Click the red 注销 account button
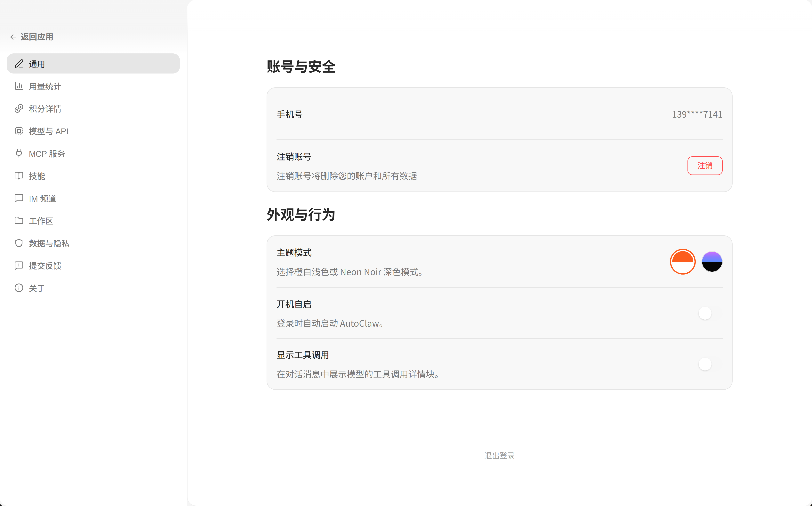 704,166
